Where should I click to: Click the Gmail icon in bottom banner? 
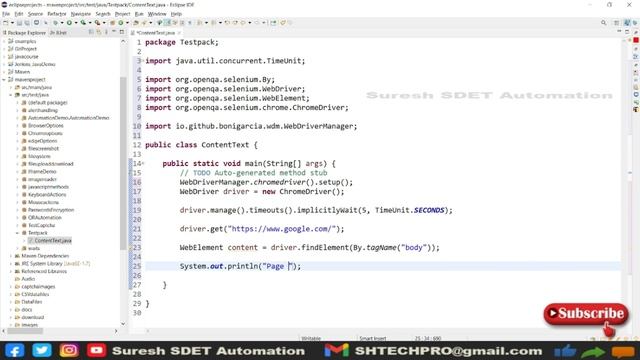337,351
